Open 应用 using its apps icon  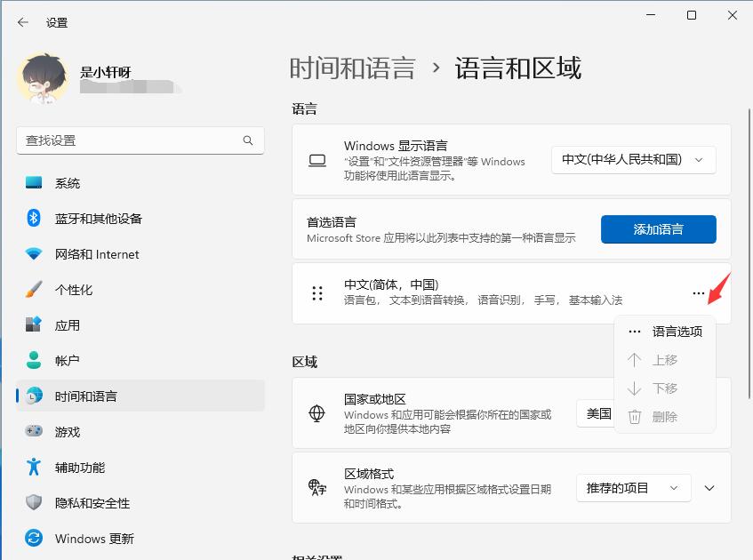point(34,325)
